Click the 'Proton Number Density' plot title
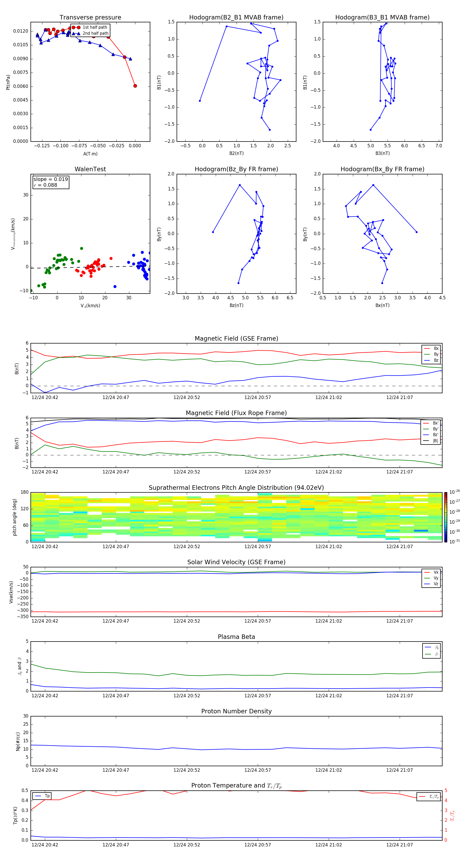This screenshot has width=473, height=868. 236,711
